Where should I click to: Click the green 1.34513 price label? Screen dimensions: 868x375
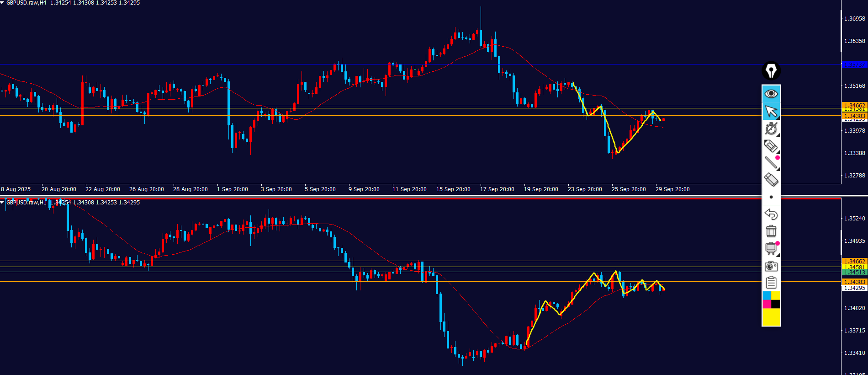pos(854,273)
